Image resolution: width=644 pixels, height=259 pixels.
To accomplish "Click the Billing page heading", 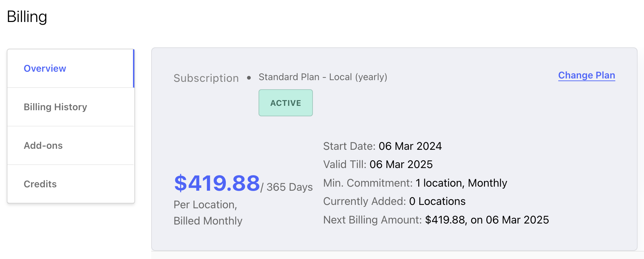I will click(x=27, y=17).
